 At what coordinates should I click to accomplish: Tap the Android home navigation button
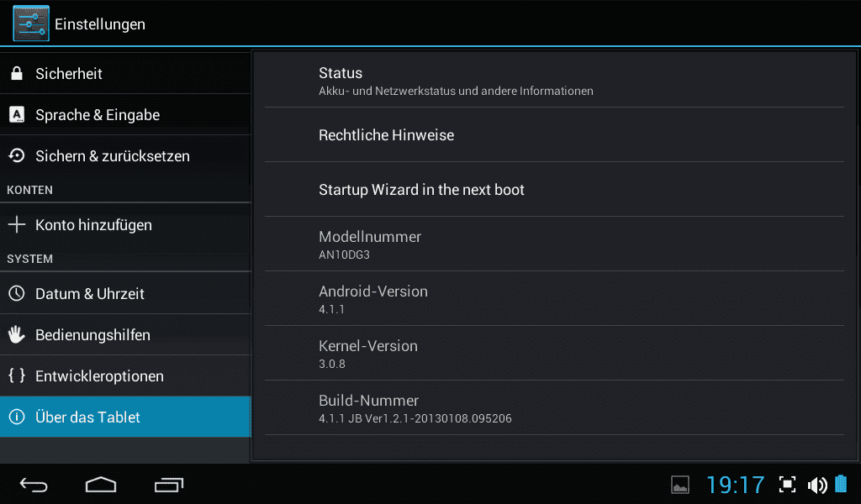(101, 485)
